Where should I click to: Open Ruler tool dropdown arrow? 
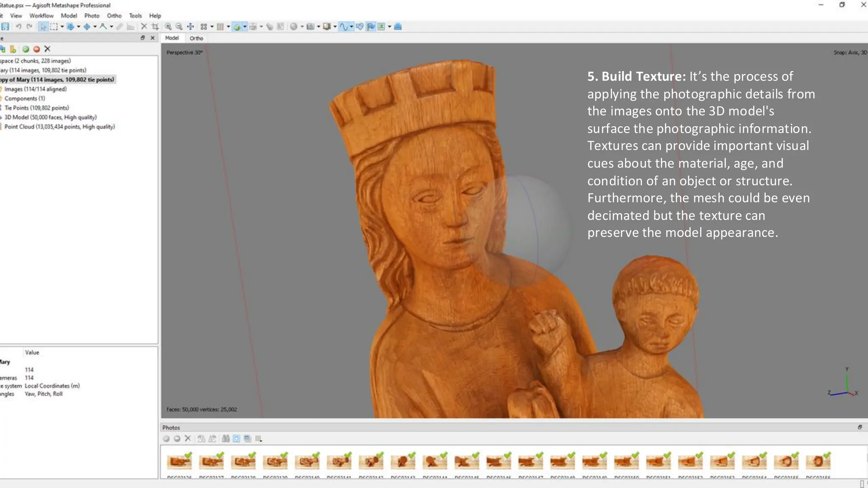point(111,27)
